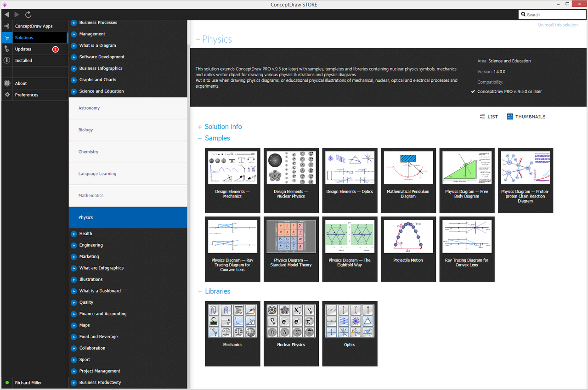The image size is (588, 390).
Task: Collapse the Science and Education category
Action: point(74,91)
